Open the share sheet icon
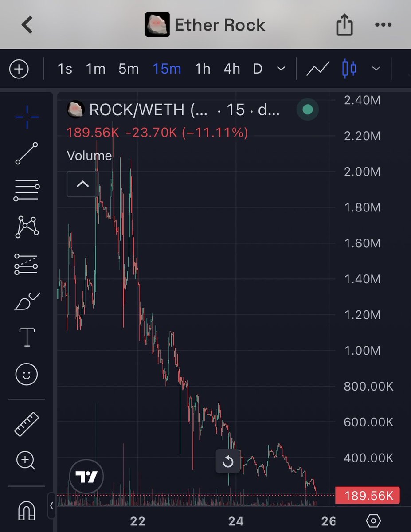The width and height of the screenshot is (411, 532). pyautogui.click(x=344, y=25)
